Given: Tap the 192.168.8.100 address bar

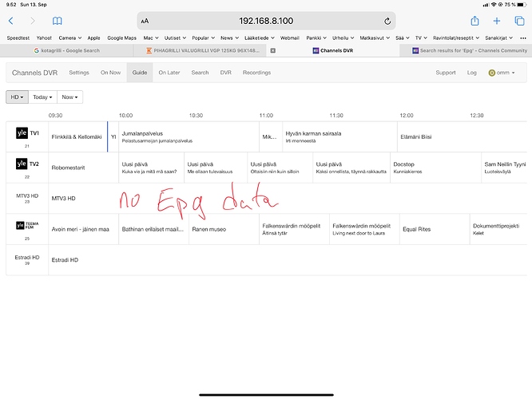Looking at the screenshot, I should click(266, 22).
